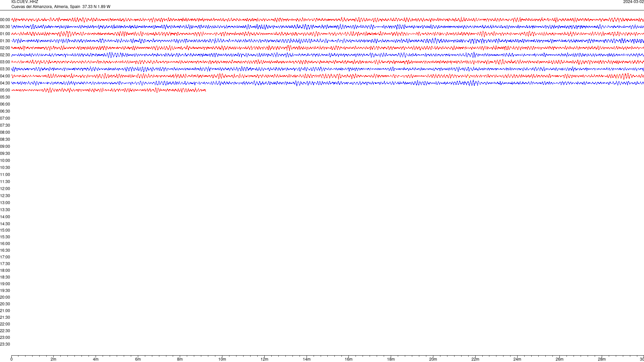This screenshot has width=644, height=362.
Task: Click the 0 axis origin label
Action: coord(11,359)
